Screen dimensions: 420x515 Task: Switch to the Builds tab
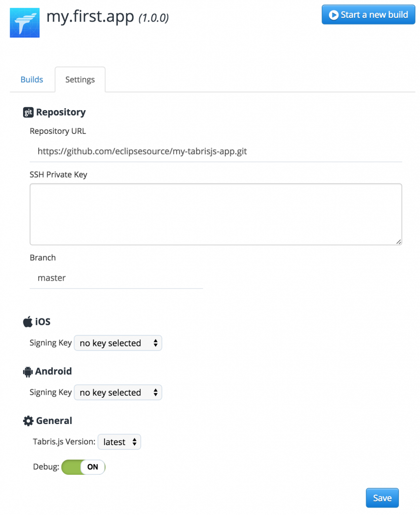(x=32, y=79)
